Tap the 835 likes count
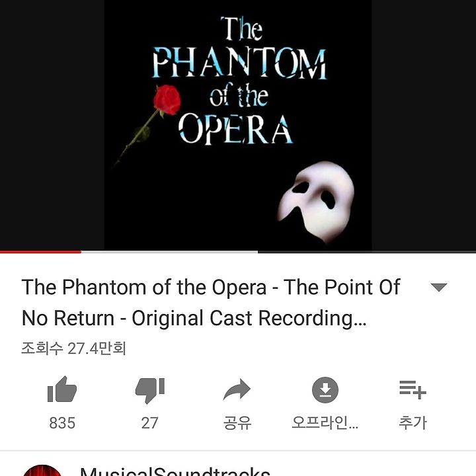476x476 pixels. click(62, 423)
